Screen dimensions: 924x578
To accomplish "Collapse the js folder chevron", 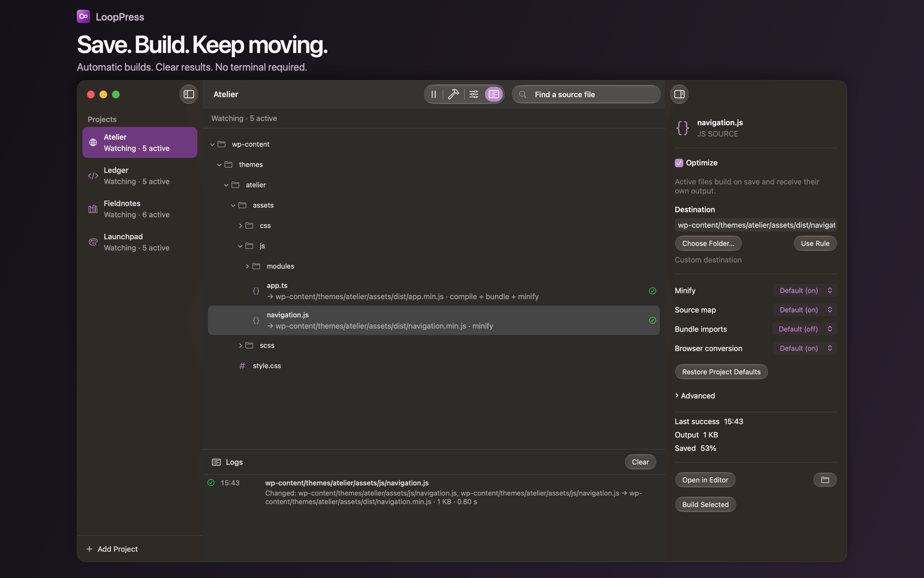I will [240, 246].
